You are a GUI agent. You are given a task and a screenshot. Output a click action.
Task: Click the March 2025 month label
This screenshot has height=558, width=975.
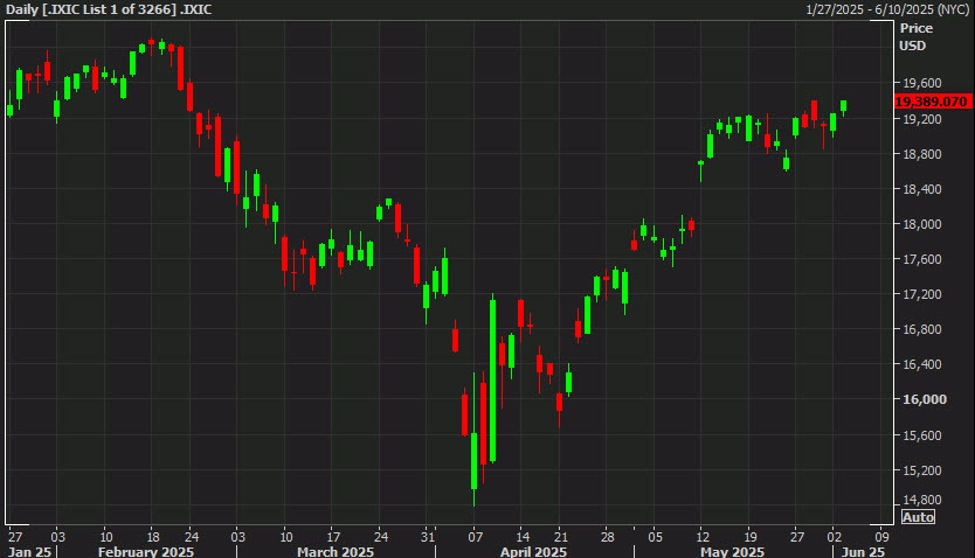[336, 551]
